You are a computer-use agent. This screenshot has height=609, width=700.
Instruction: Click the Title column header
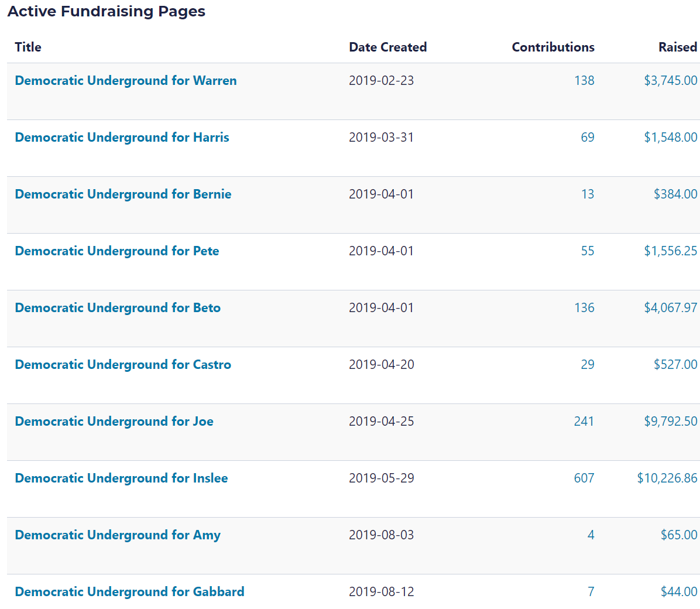tap(28, 47)
